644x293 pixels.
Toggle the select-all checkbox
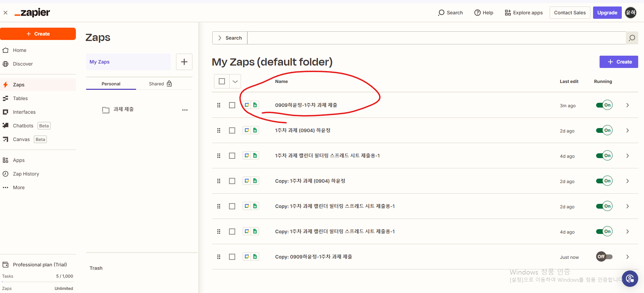pos(222,81)
